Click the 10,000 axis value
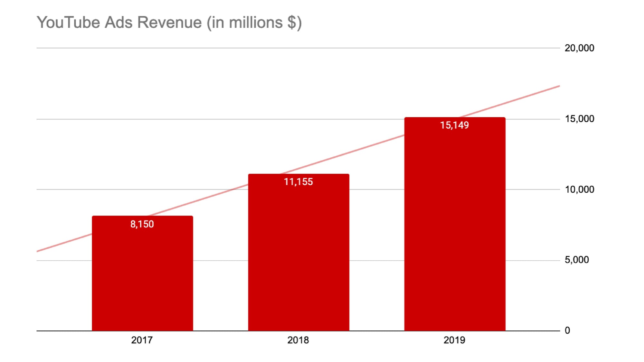 point(579,190)
